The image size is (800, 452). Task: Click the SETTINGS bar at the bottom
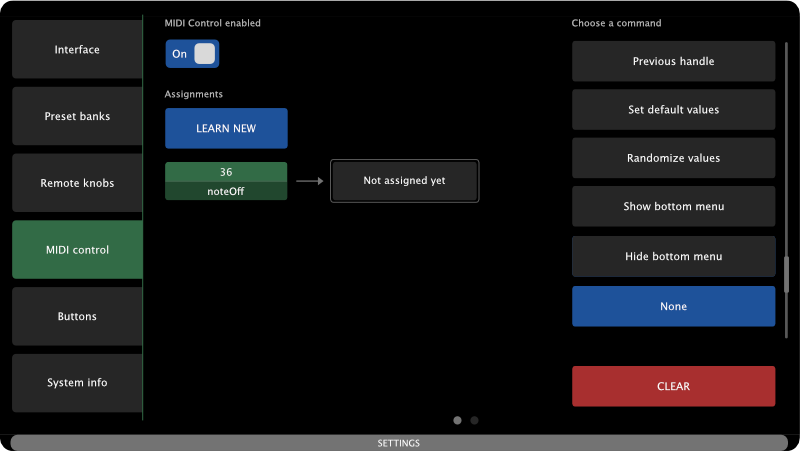tap(399, 443)
